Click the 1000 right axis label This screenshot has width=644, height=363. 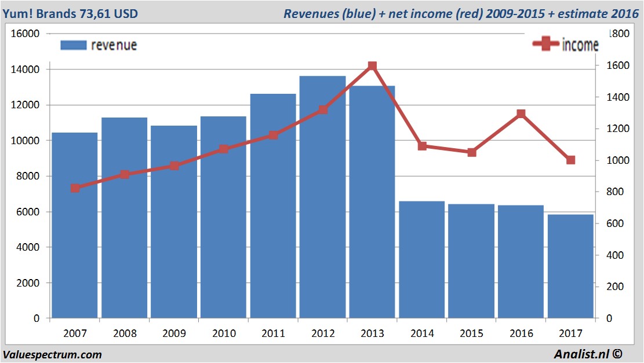tap(618, 160)
